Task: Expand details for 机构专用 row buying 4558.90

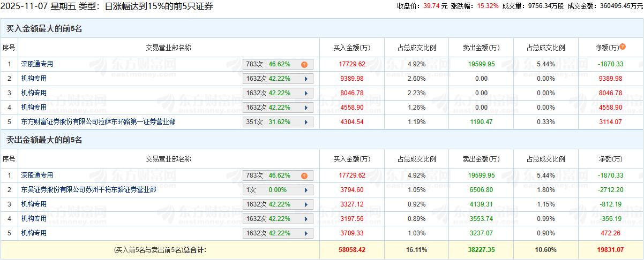Action: (x=306, y=108)
